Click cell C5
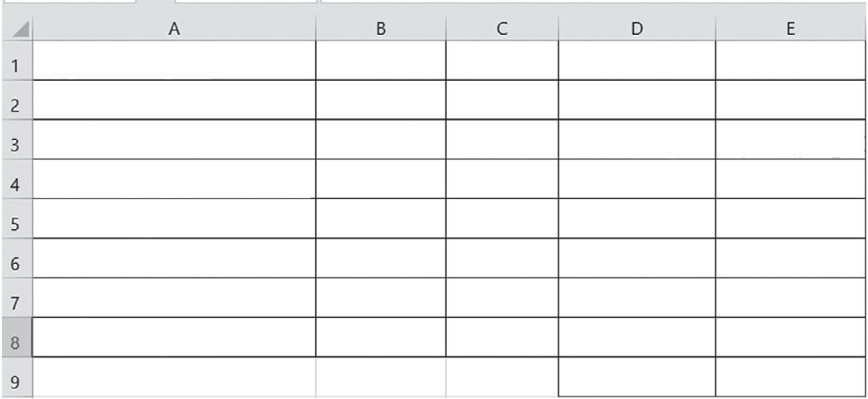The height and width of the screenshot is (399, 868). point(502,218)
